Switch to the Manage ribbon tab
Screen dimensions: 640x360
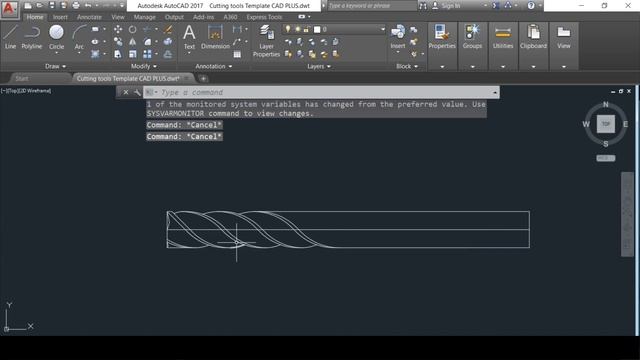[x=144, y=17]
